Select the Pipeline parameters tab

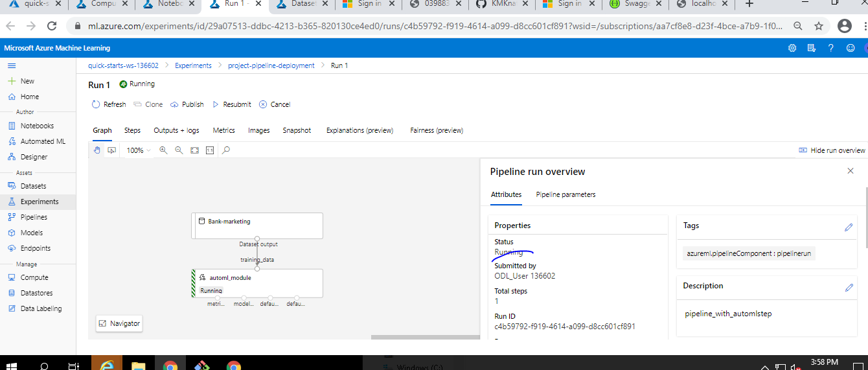565,194
